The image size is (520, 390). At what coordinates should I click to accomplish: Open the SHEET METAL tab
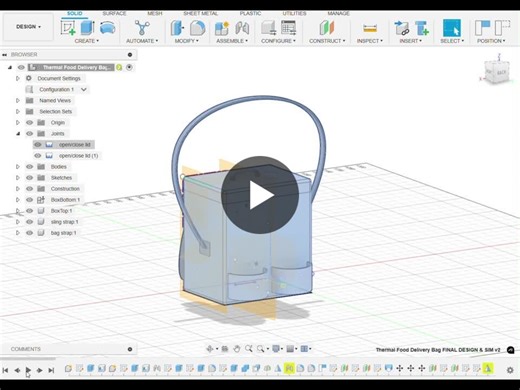(200, 13)
